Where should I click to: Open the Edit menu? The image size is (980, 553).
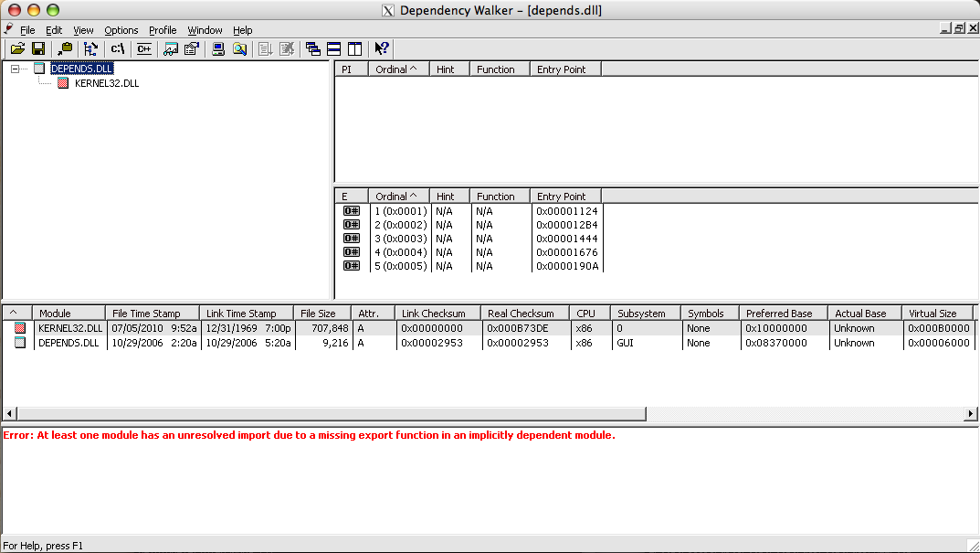coord(54,30)
